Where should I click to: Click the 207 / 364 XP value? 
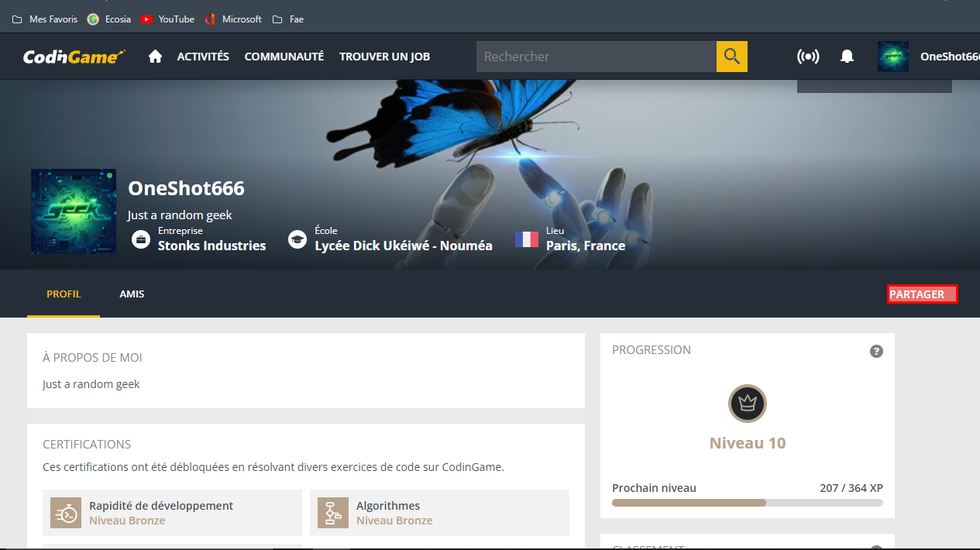(x=851, y=488)
